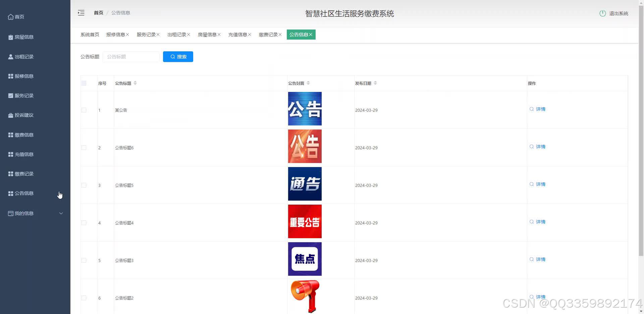The image size is (644, 314).
Task: Click 首页 in the breadcrumb
Action: [99, 13]
